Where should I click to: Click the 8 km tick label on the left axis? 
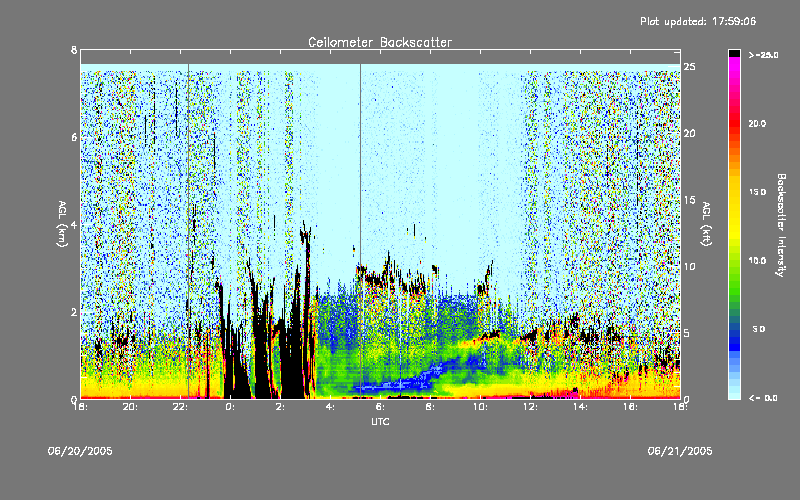pyautogui.click(x=74, y=50)
